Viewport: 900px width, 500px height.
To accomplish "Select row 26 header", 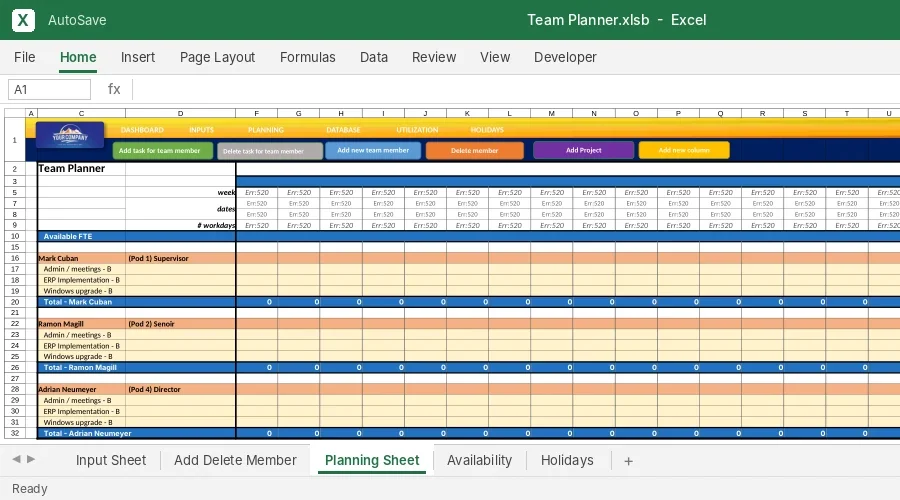I will [x=15, y=367].
